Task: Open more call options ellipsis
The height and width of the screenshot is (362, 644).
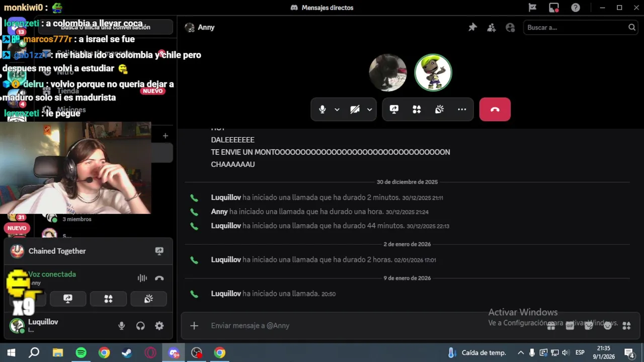Action: [462, 109]
